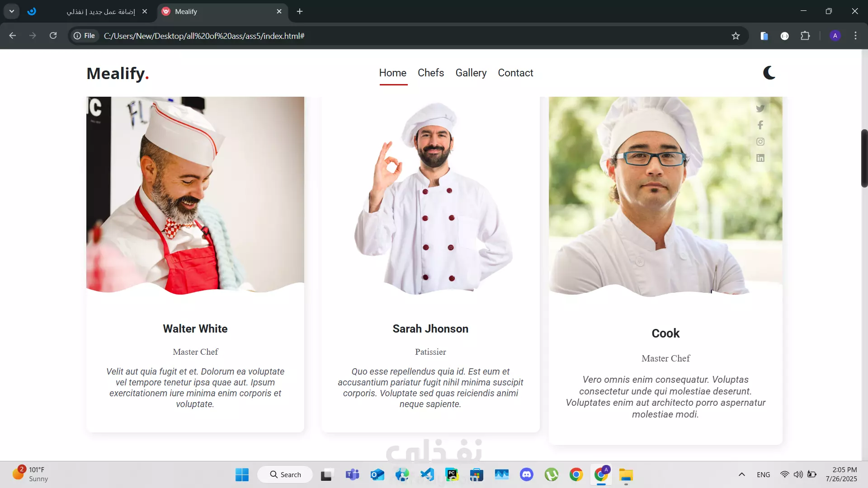Click the Mealify logo
Image resolution: width=868 pixels, height=488 pixels.
pyautogui.click(x=118, y=73)
